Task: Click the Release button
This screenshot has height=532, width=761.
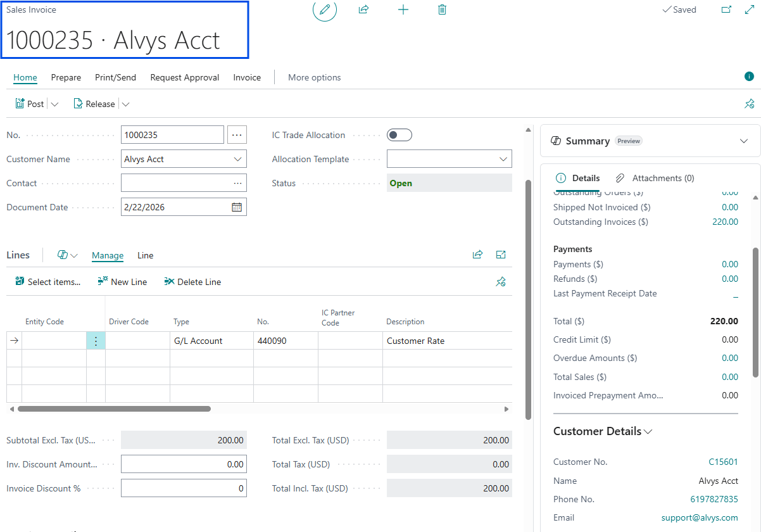Action: point(94,104)
